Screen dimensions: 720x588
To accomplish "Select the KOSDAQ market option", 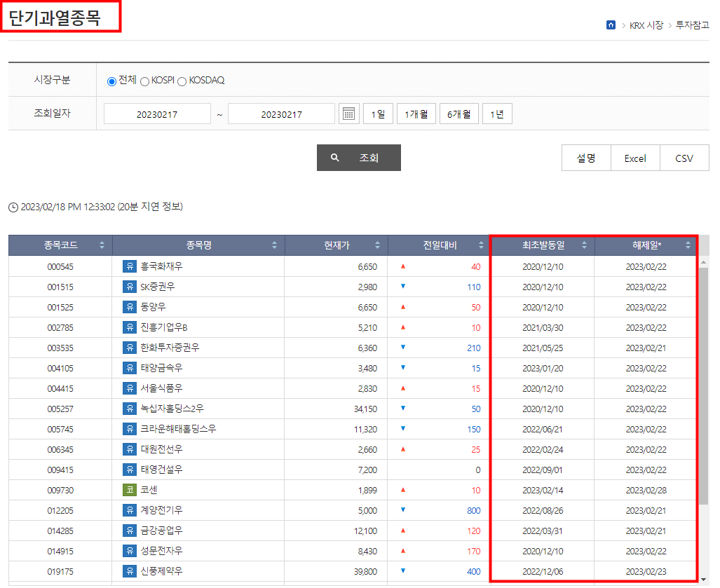I will tap(182, 81).
